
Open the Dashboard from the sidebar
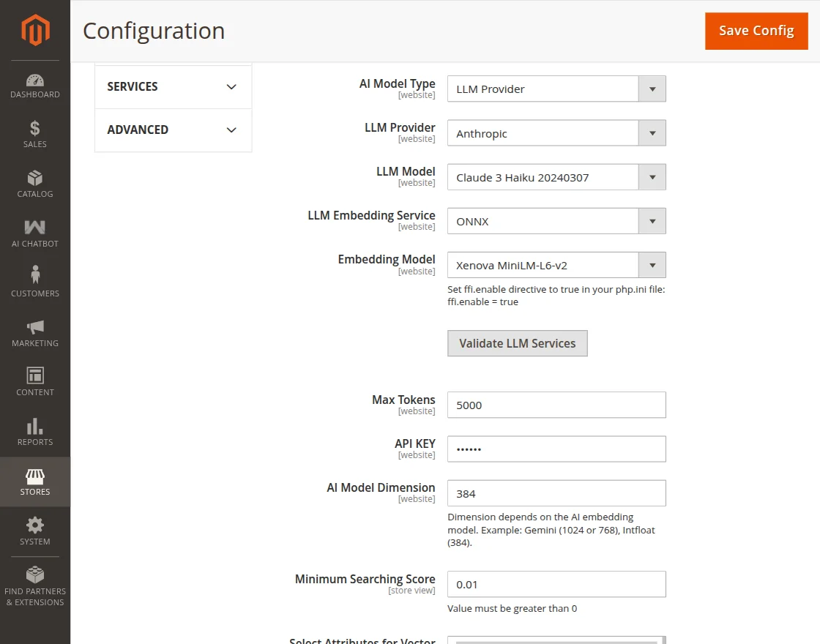coord(34,80)
